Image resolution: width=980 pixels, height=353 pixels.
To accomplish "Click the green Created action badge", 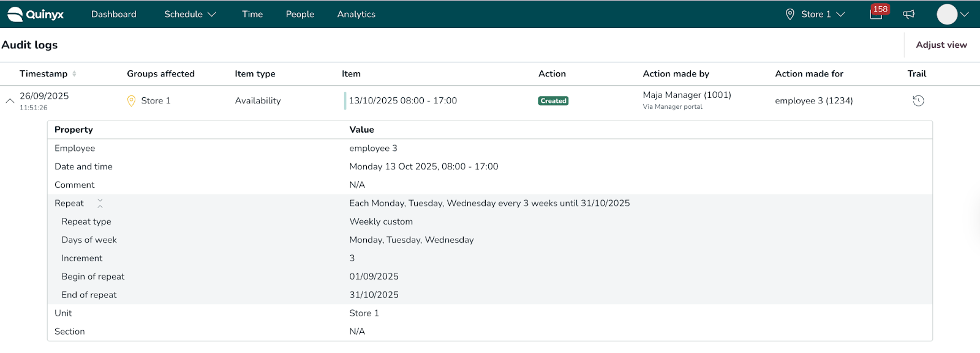I will 553,101.
